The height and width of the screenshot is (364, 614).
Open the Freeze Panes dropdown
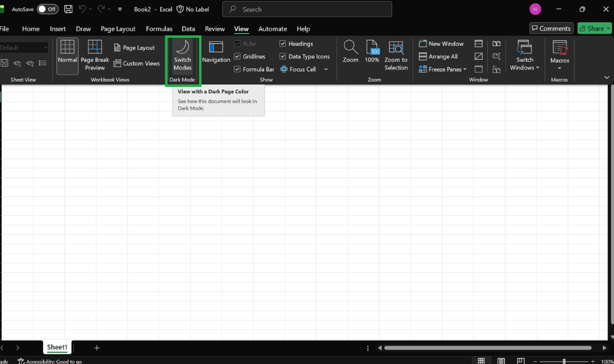[443, 70]
